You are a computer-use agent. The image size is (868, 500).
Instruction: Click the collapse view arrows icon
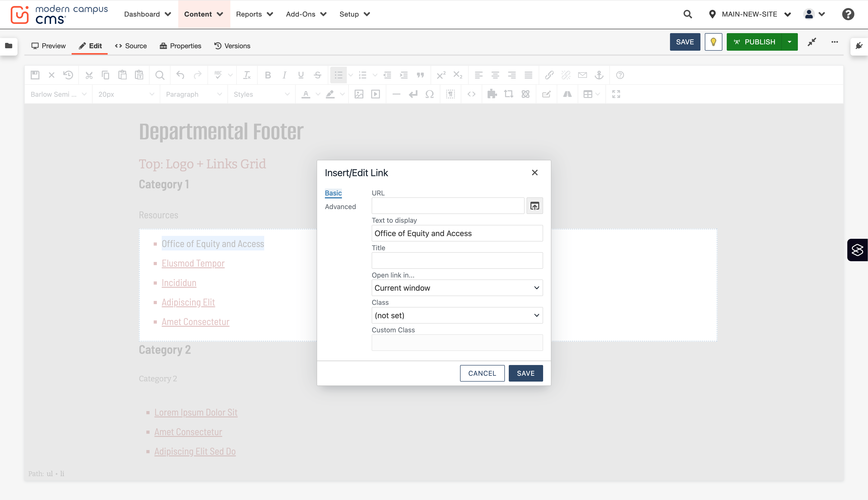tap(812, 42)
